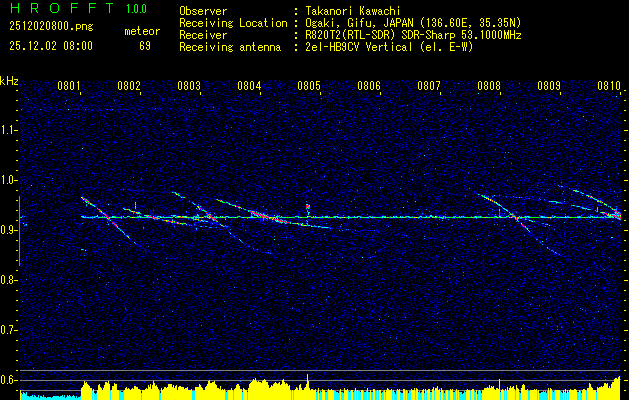Click the 0804 time marker
The image size is (629, 400).
coord(249,86)
